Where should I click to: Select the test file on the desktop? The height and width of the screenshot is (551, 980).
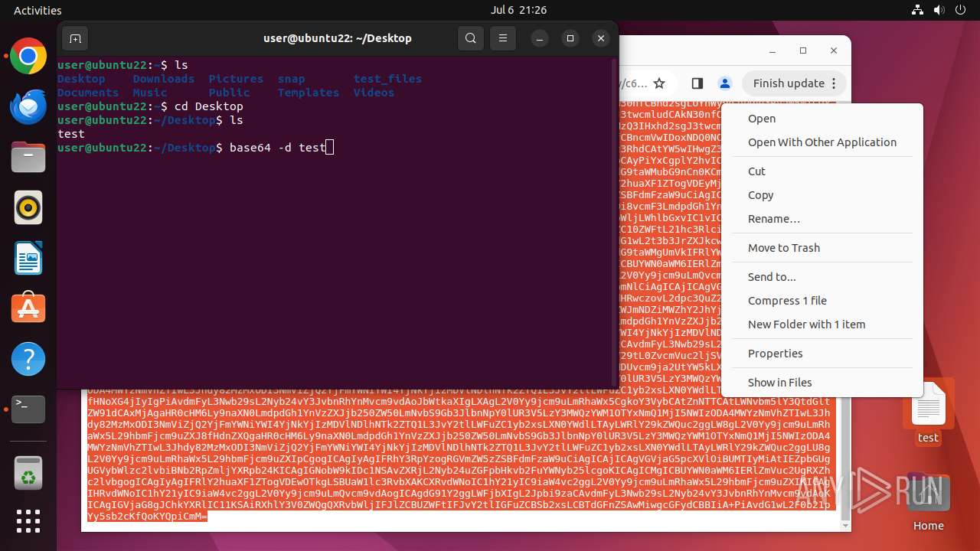click(928, 412)
